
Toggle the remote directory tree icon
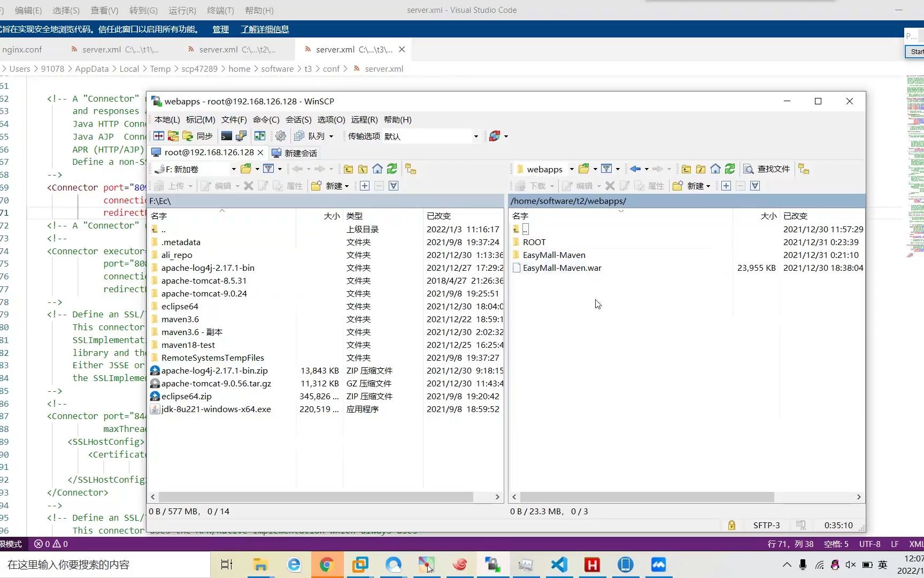point(804,169)
